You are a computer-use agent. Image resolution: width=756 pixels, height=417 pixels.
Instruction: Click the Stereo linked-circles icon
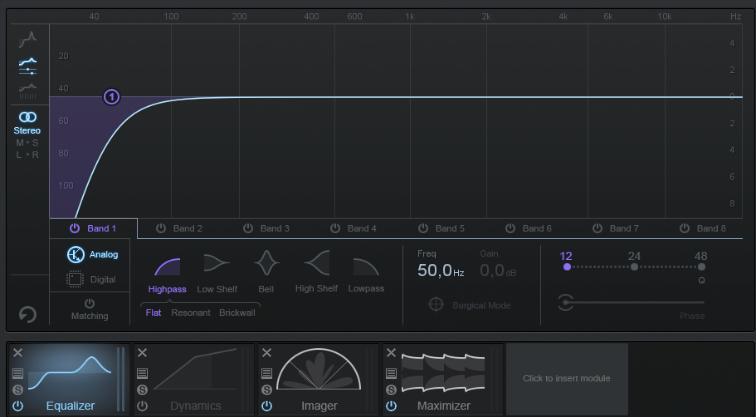27,117
